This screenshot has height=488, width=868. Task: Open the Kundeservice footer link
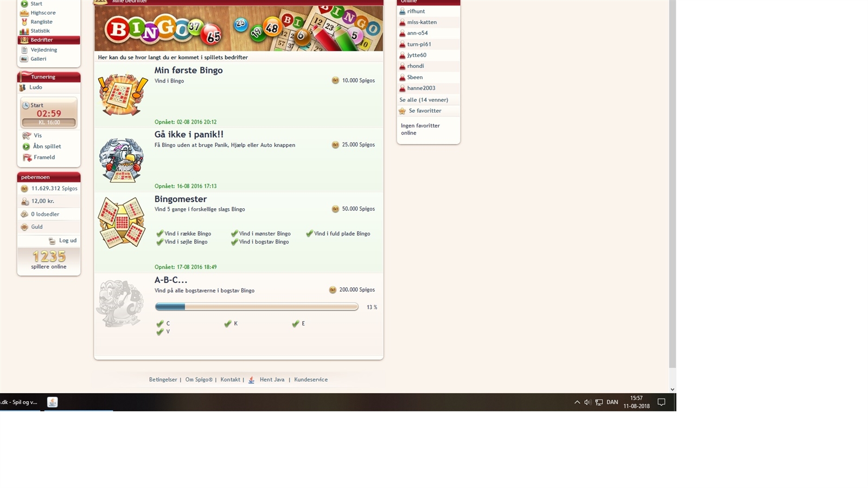[311, 380]
